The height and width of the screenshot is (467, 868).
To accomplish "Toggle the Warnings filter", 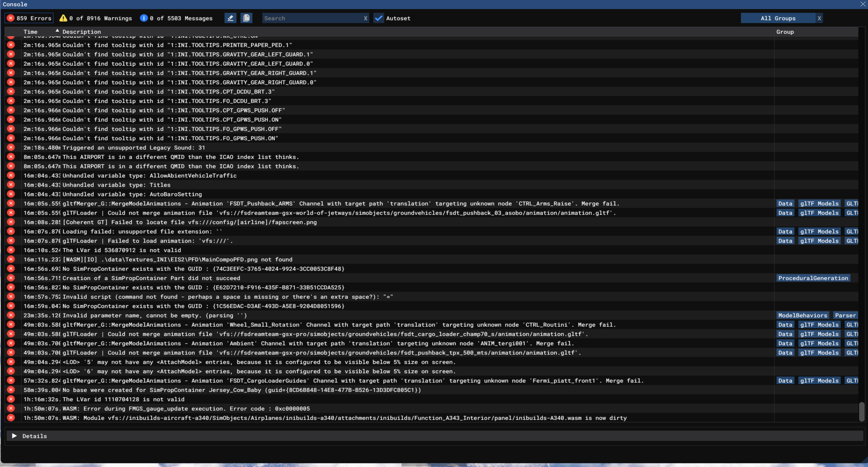I will [x=96, y=18].
